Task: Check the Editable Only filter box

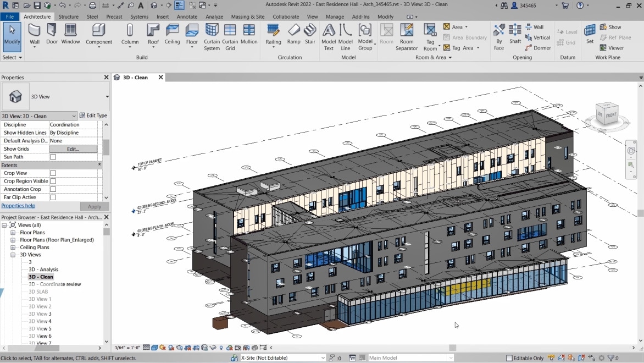Action: coord(509,358)
